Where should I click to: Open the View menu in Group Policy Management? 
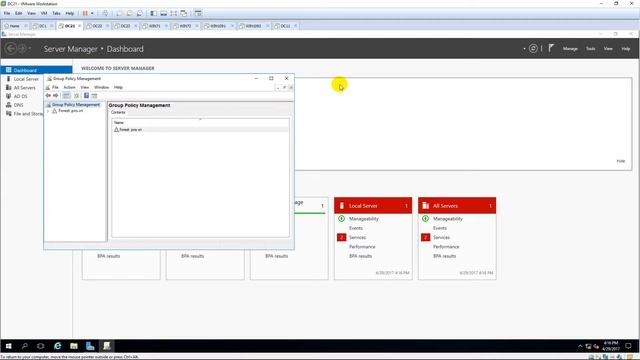pos(84,87)
